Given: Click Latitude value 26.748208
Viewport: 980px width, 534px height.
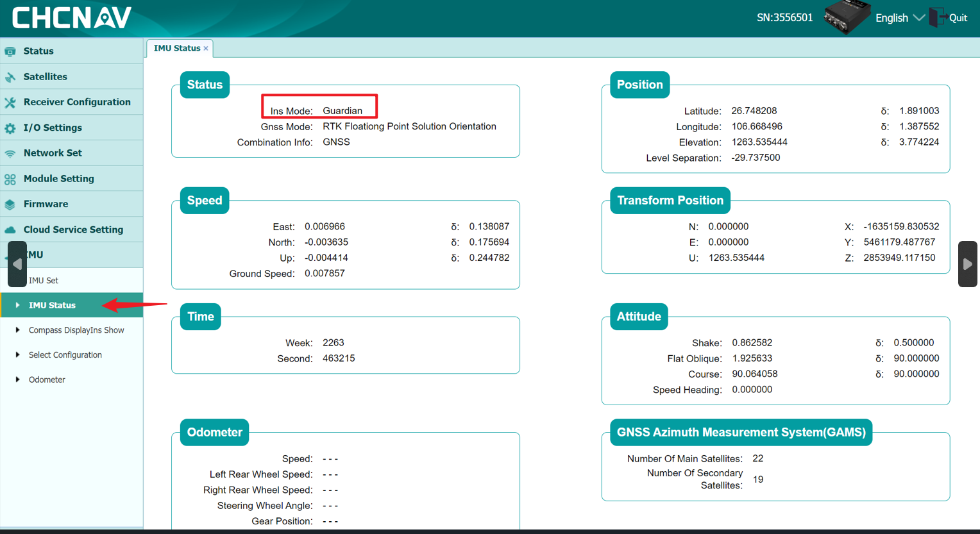Looking at the screenshot, I should pos(754,111).
